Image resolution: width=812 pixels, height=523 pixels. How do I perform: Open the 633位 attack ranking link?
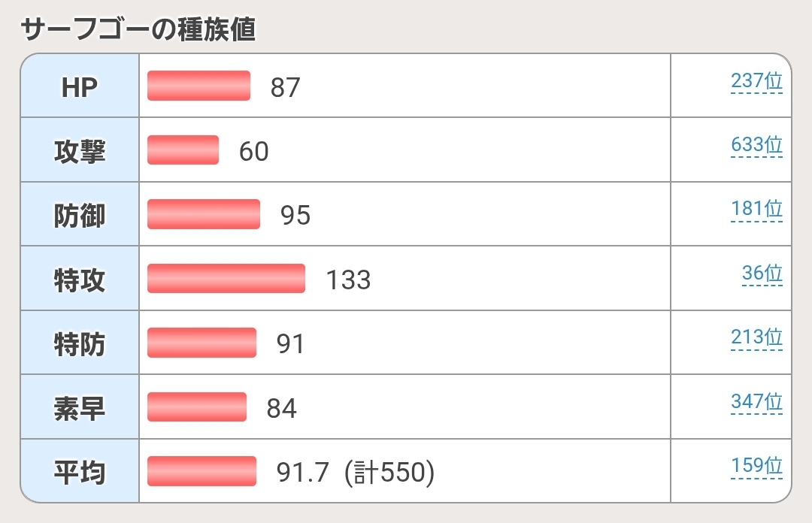(x=756, y=145)
